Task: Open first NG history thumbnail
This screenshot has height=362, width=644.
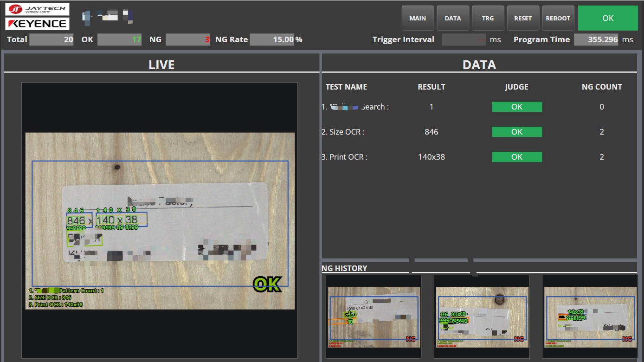Action: [x=374, y=317]
